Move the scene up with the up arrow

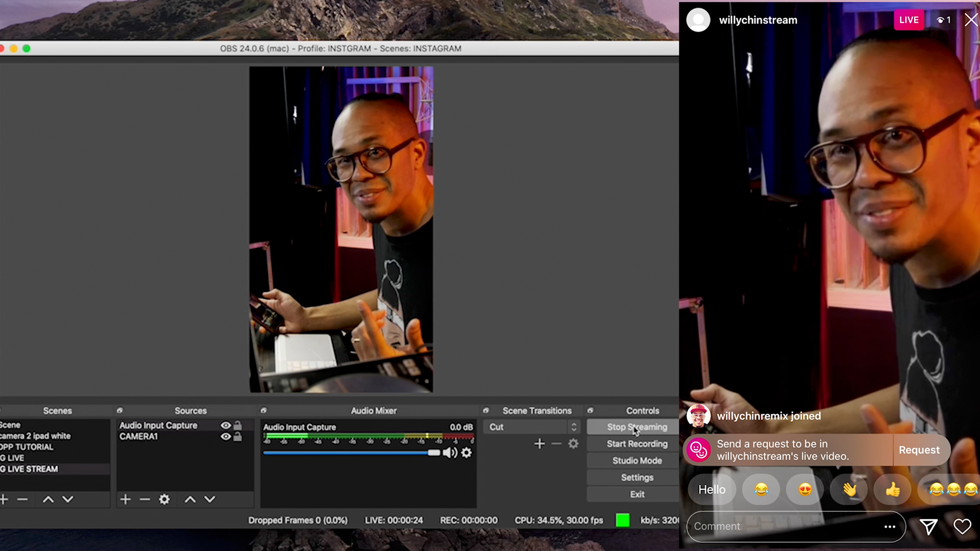pos(48,499)
